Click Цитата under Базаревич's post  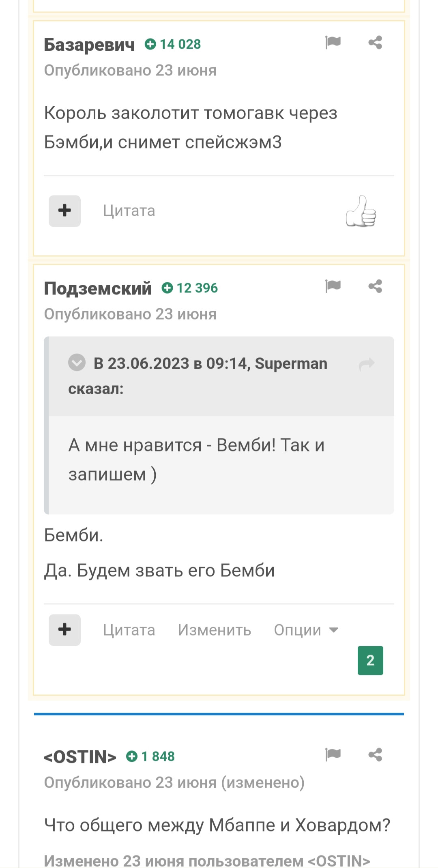(x=129, y=211)
